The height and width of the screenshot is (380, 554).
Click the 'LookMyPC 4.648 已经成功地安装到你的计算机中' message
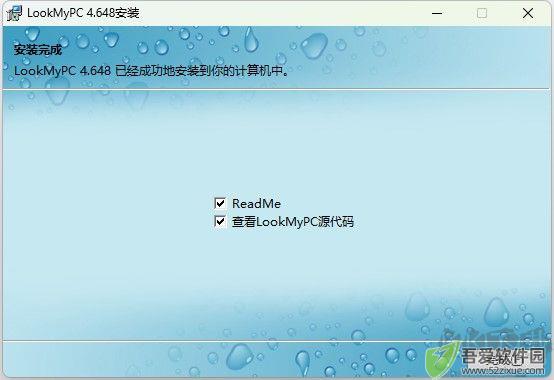click(151, 71)
